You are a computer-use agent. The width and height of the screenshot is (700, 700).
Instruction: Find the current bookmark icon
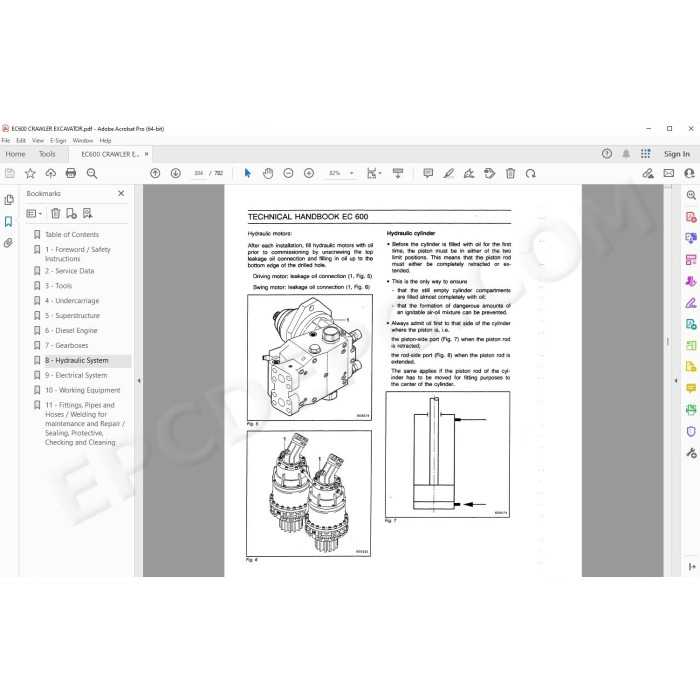point(88,214)
